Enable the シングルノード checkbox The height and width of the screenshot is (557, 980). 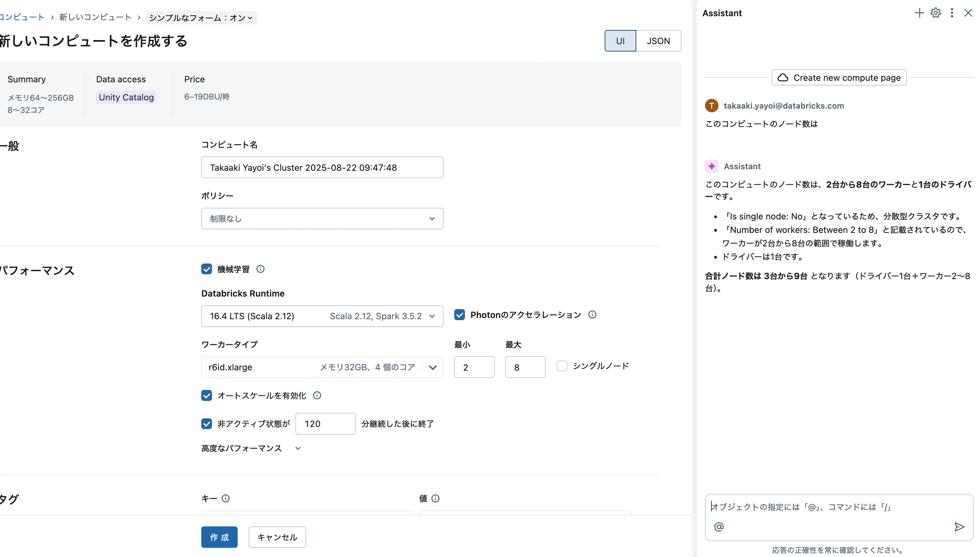pyautogui.click(x=562, y=366)
